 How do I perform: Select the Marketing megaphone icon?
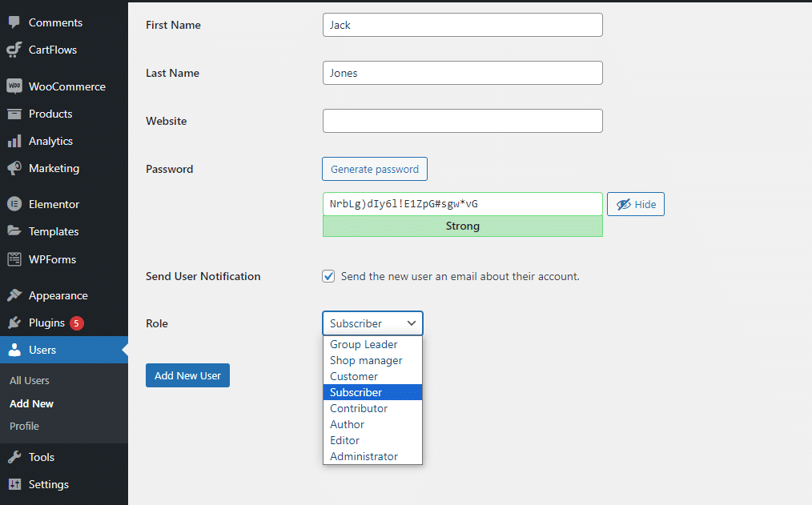[14, 167]
